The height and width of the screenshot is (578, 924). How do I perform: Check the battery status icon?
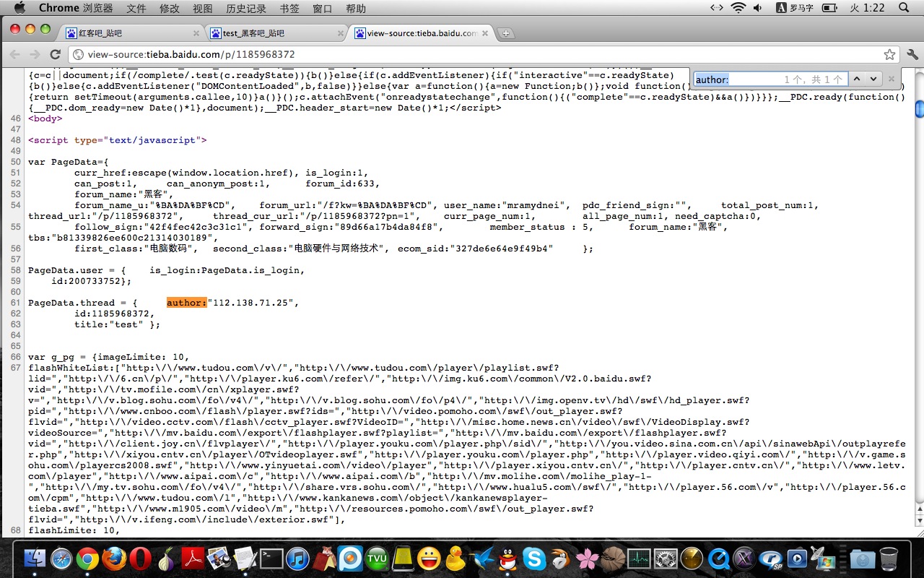point(831,8)
